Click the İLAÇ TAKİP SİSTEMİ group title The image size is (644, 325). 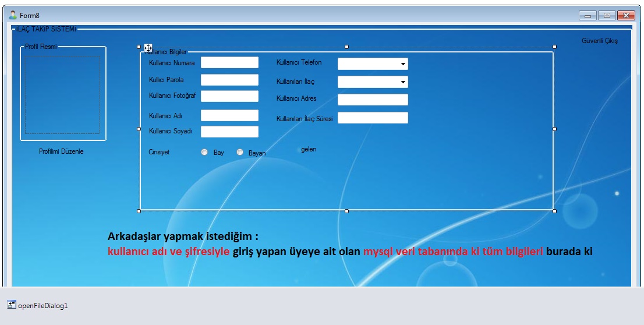coord(46,29)
